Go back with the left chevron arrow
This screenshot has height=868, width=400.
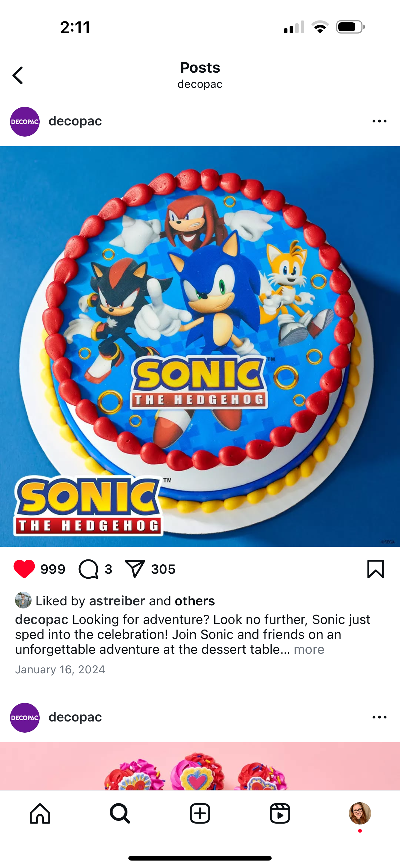tap(18, 75)
